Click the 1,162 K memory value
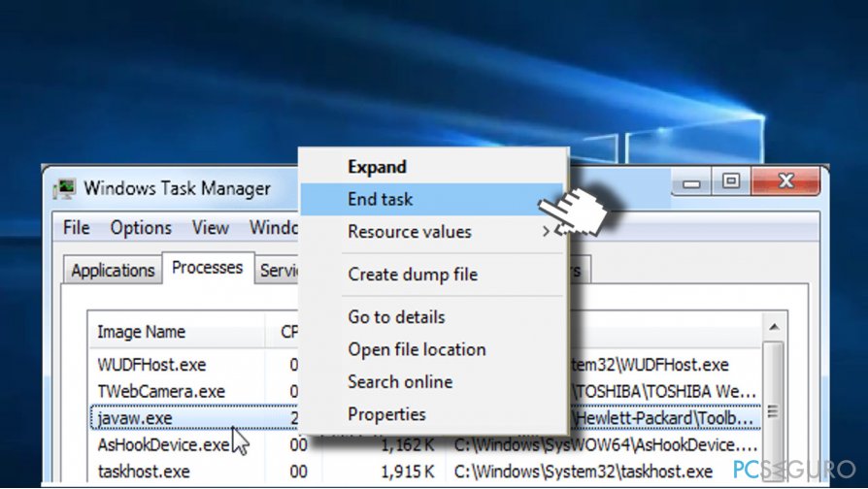This screenshot has height=489, width=868. pyautogui.click(x=408, y=444)
